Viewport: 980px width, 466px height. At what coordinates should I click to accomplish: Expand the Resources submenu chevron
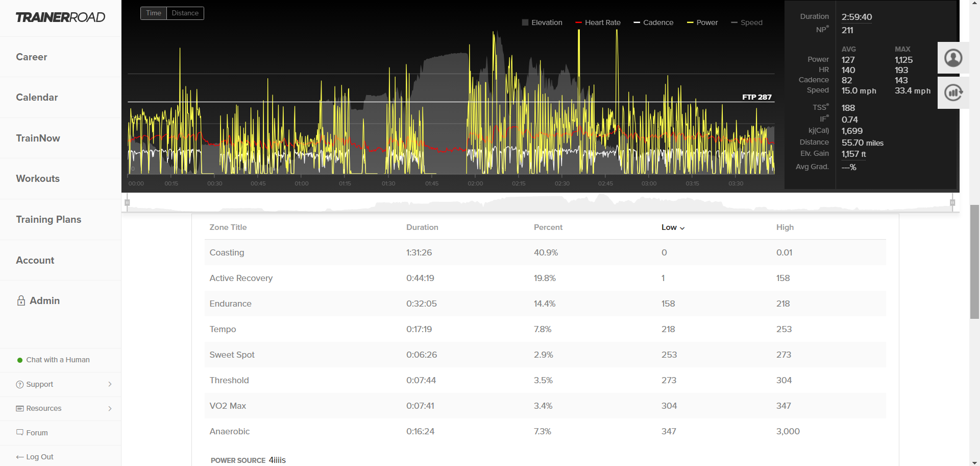[110, 408]
